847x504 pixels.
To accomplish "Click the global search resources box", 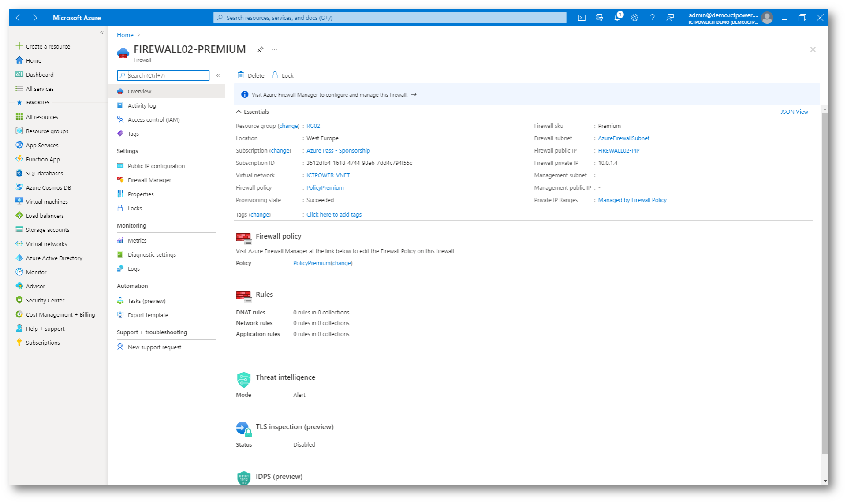I will tap(390, 18).
